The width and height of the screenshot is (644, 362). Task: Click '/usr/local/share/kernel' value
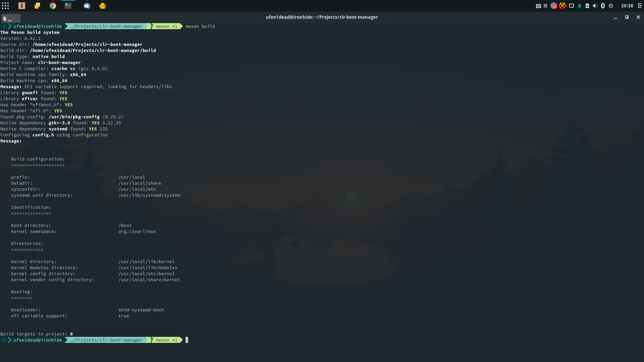[x=149, y=280]
